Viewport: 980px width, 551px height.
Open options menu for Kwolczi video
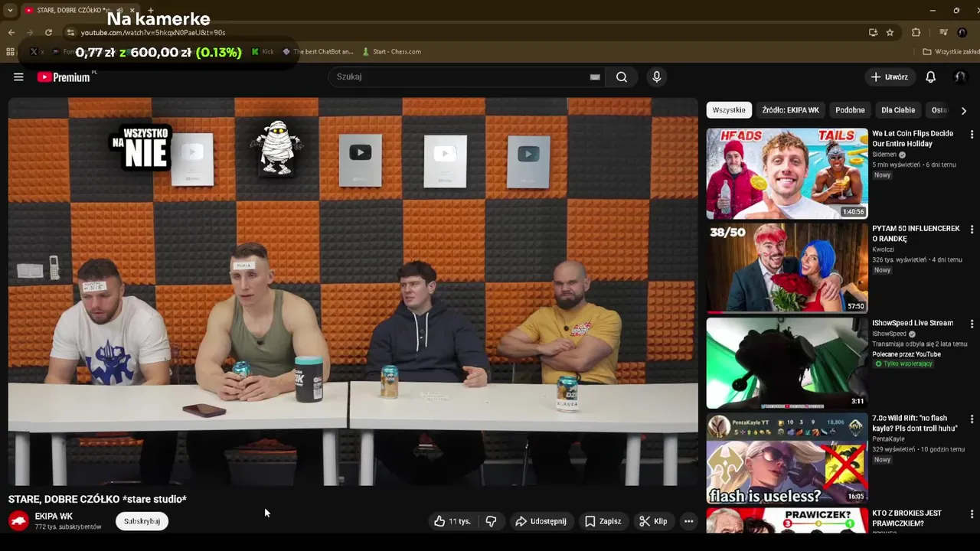click(x=972, y=230)
